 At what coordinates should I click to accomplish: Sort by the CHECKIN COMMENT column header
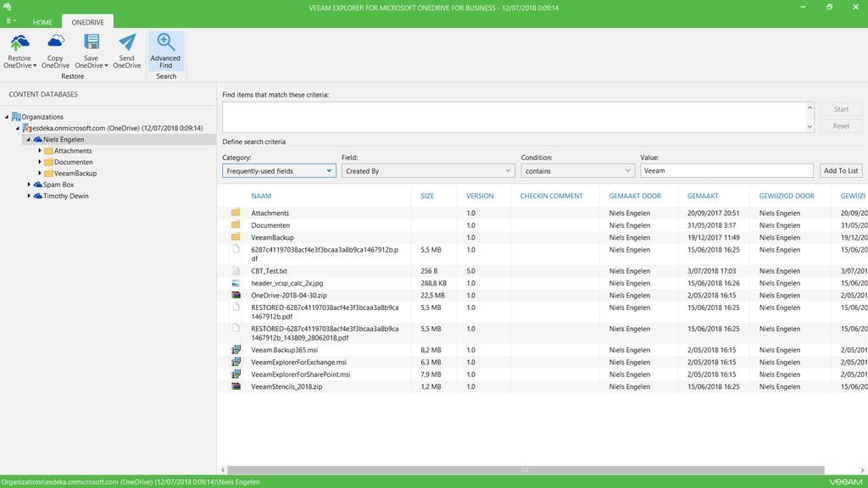click(x=551, y=196)
